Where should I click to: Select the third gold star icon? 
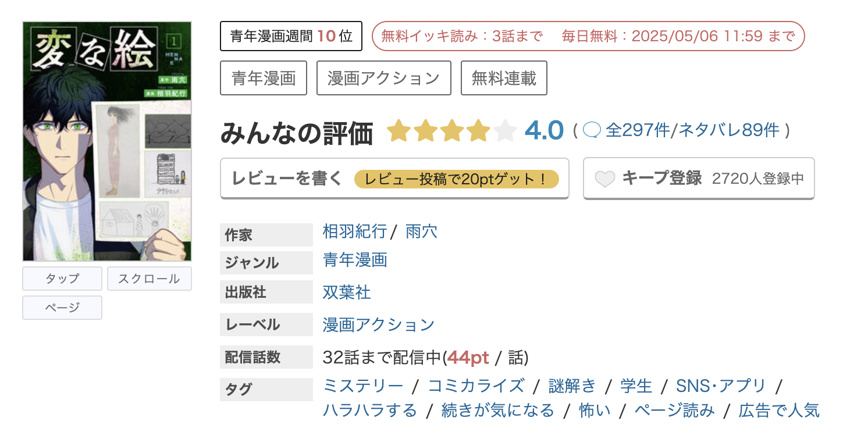tap(451, 130)
